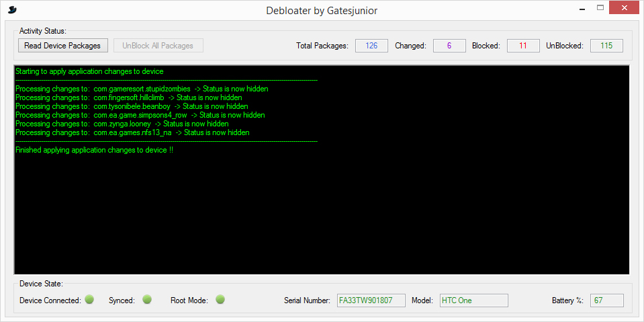The width and height of the screenshot is (644, 322).
Task: Click the Blocked count field
Action: [x=523, y=46]
